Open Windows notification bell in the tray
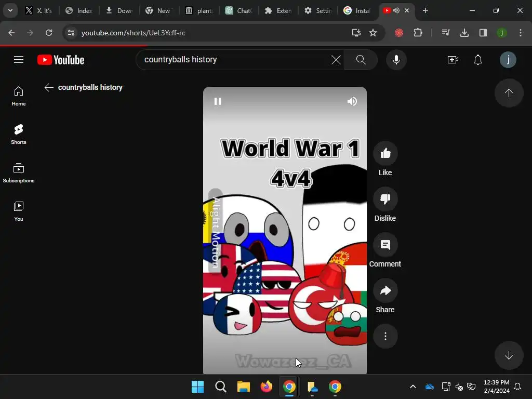532x399 pixels. pyautogui.click(x=517, y=387)
